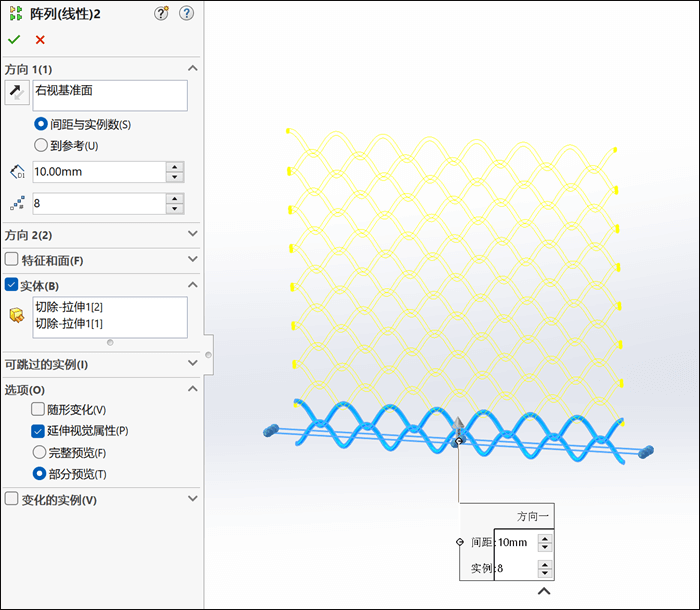Click the instance count field showing 8
The image size is (700, 610).
tap(99, 203)
